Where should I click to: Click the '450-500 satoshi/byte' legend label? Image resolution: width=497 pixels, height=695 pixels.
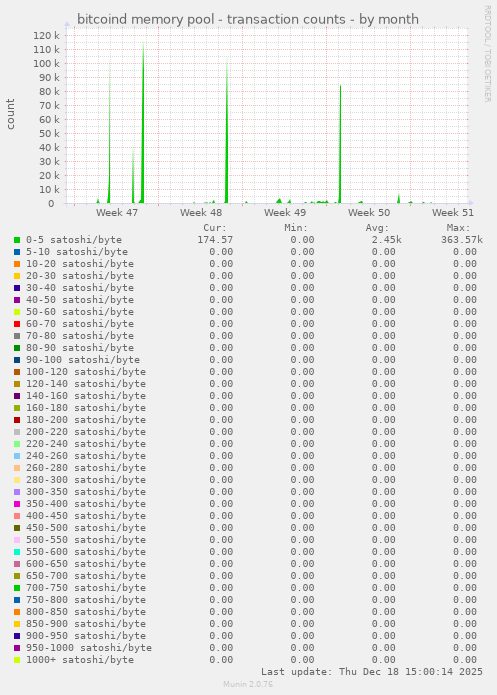pos(86,527)
